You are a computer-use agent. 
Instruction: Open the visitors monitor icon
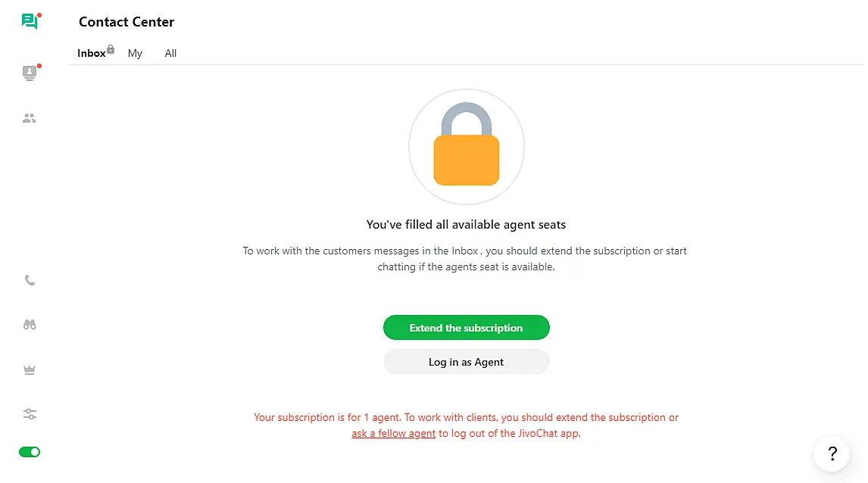(x=30, y=73)
